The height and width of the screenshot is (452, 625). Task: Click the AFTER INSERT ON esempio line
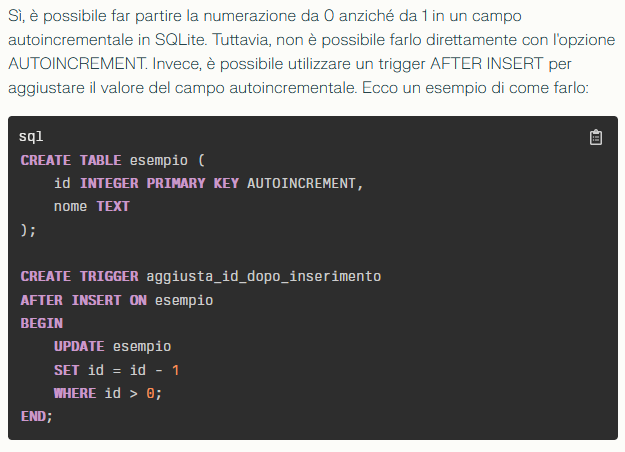[x=116, y=300]
